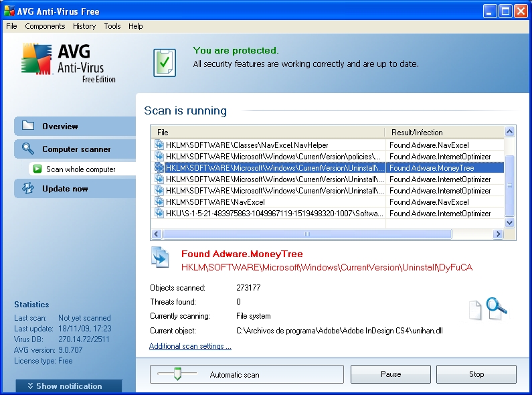
Task: Select Scan whole computer in the sidebar
Action: click(x=82, y=169)
